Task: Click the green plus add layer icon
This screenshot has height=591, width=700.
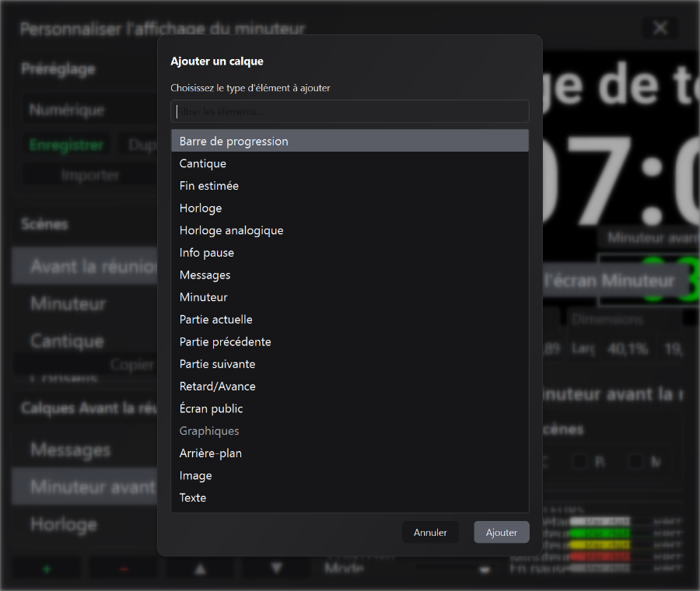Action: (47, 568)
